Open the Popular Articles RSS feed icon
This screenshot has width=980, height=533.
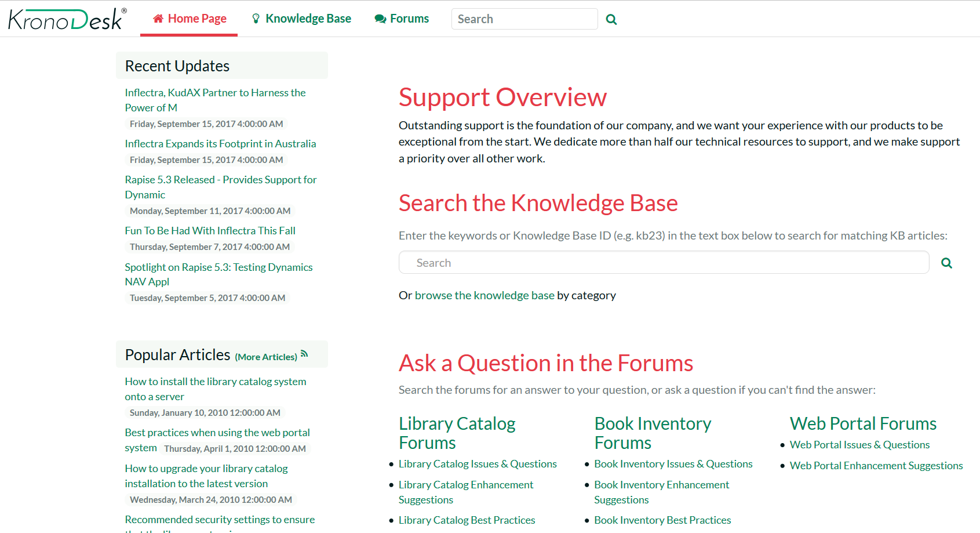(x=304, y=354)
